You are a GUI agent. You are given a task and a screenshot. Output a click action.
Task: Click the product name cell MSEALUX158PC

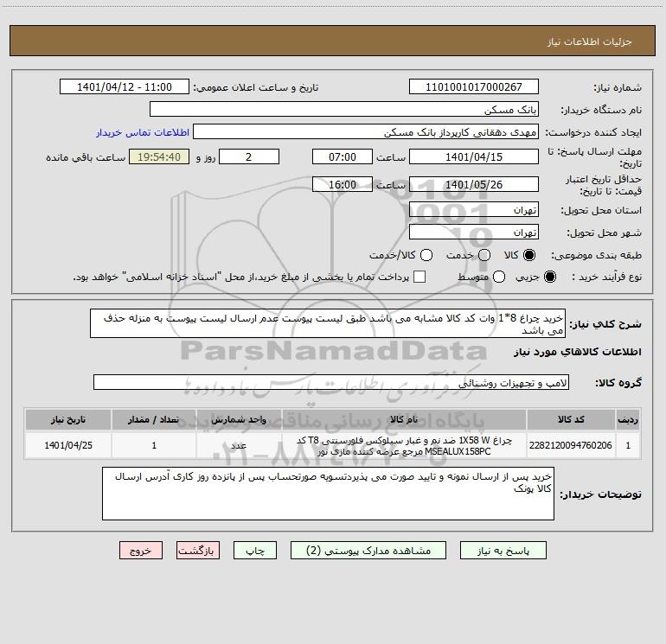404,445
